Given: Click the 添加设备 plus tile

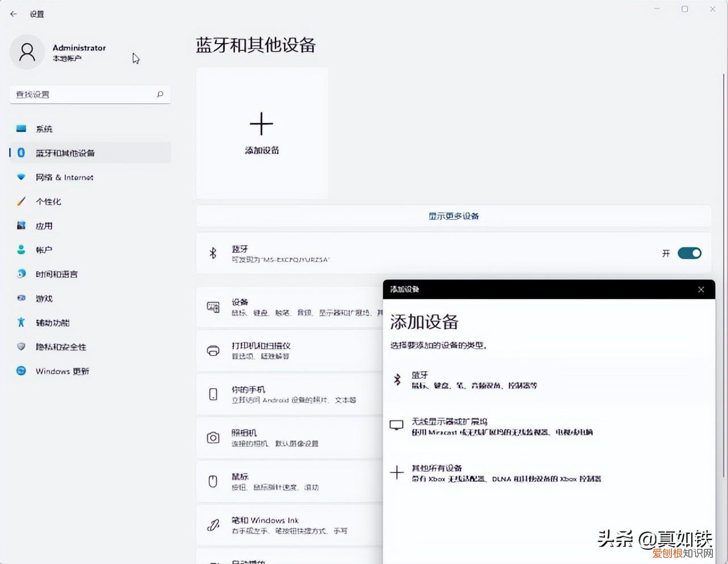Looking at the screenshot, I should (x=261, y=132).
